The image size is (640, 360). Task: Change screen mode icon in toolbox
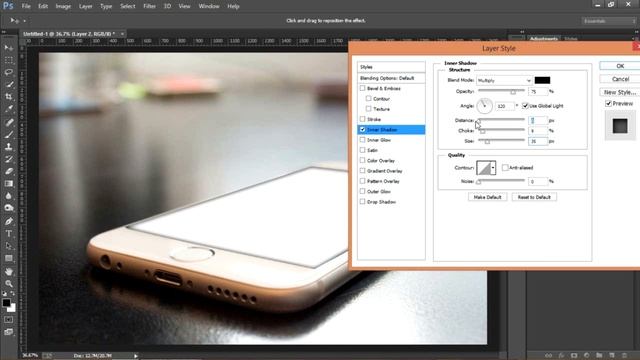click(9, 332)
